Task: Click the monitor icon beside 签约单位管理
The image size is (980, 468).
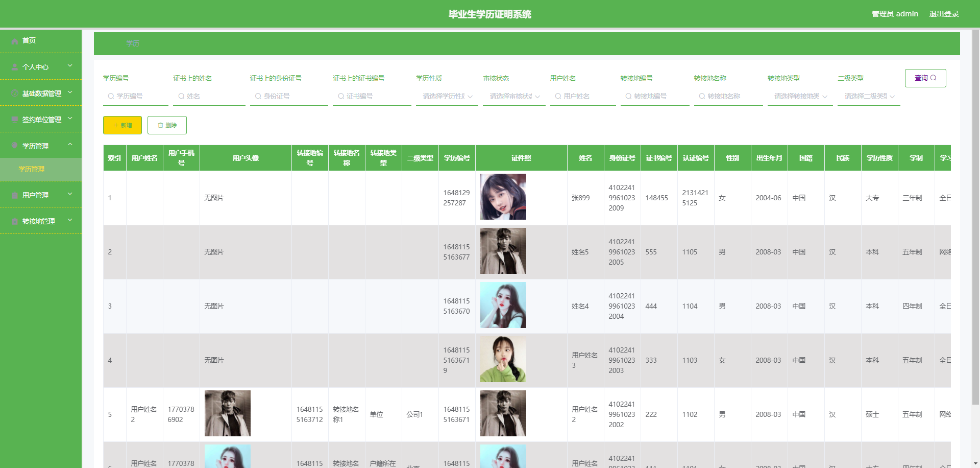Action: [x=15, y=120]
